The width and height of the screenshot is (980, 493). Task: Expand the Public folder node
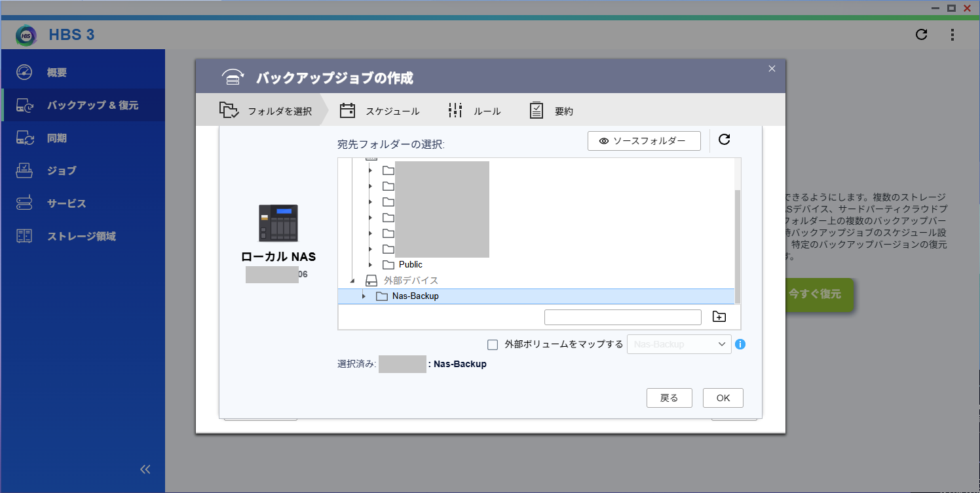pyautogui.click(x=371, y=265)
